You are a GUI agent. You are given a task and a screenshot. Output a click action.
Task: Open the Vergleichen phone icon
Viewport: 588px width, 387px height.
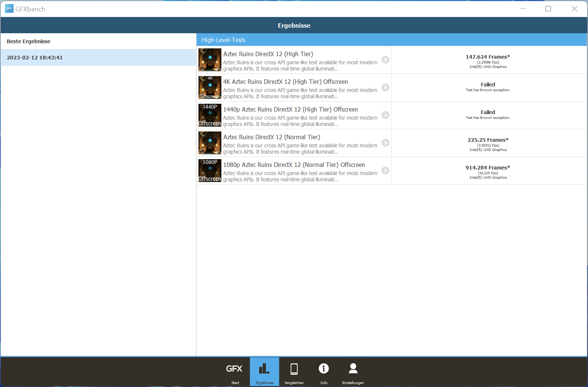tap(294, 372)
